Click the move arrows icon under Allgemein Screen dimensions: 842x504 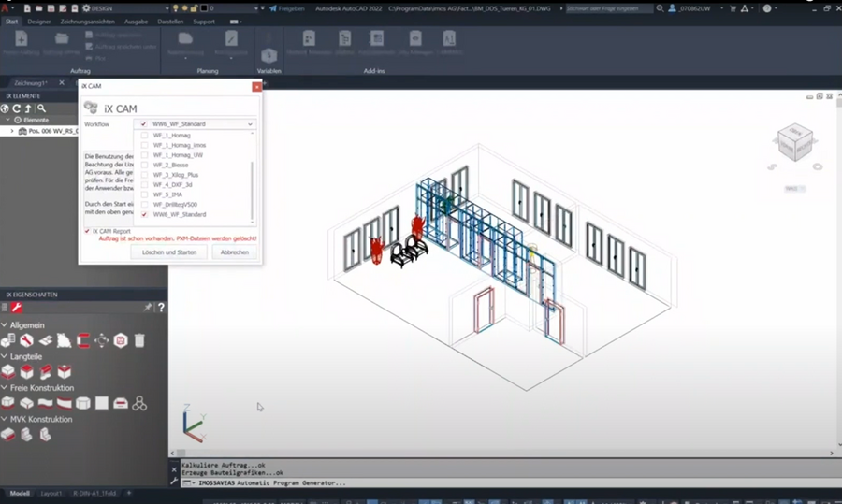101,340
